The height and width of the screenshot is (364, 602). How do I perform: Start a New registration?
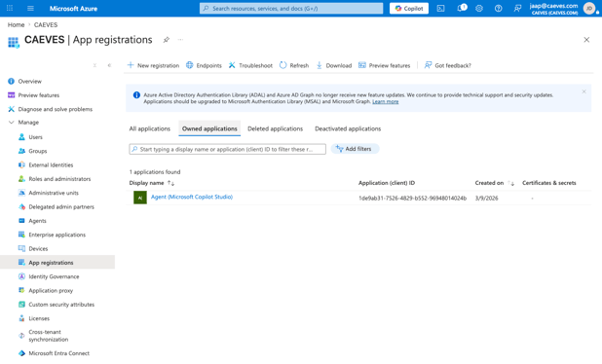click(153, 65)
